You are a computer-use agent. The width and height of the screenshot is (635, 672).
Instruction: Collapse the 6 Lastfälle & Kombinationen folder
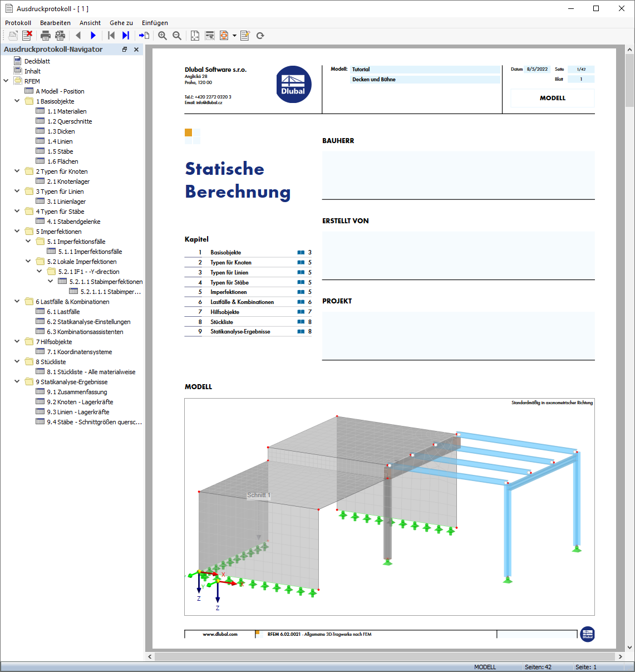(x=17, y=301)
